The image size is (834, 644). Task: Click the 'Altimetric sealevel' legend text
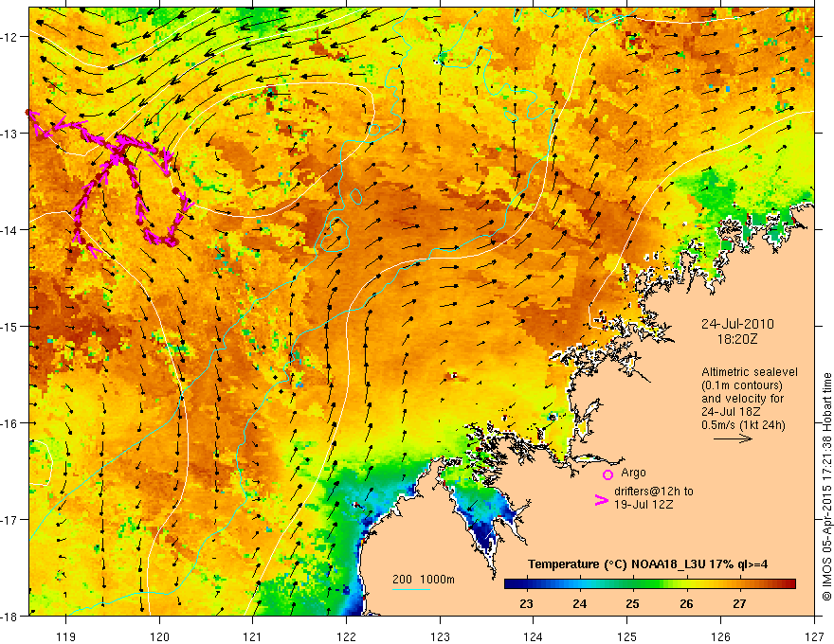click(750, 372)
